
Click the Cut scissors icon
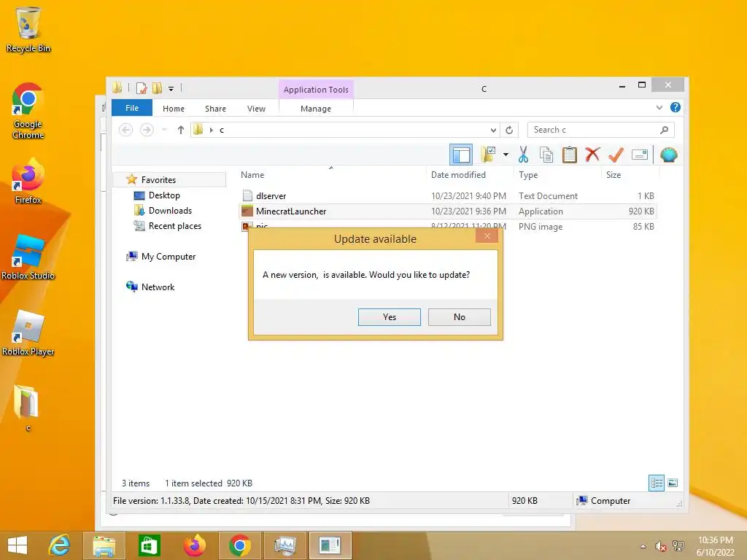click(x=523, y=155)
